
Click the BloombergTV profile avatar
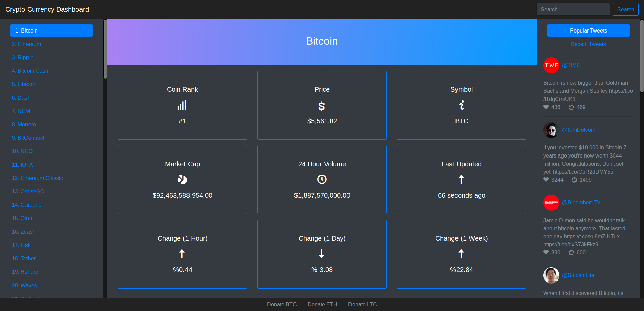coord(551,203)
